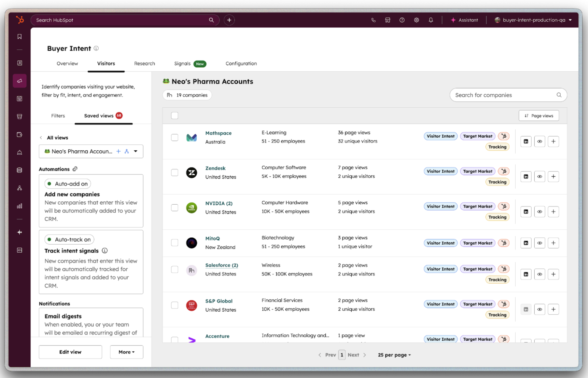Click the bookmarks icon in left sidebar
Image resolution: width=588 pixels, height=378 pixels.
click(x=20, y=37)
